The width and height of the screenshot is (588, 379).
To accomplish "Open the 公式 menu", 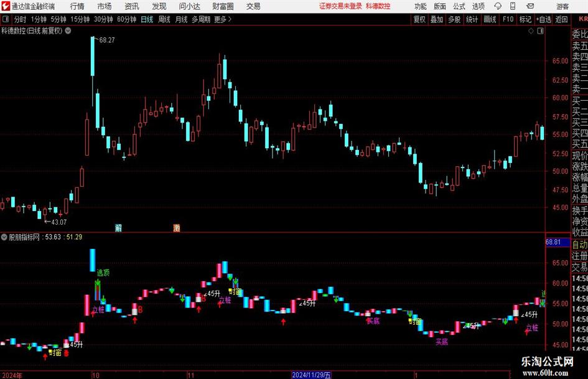I will pos(459,6).
